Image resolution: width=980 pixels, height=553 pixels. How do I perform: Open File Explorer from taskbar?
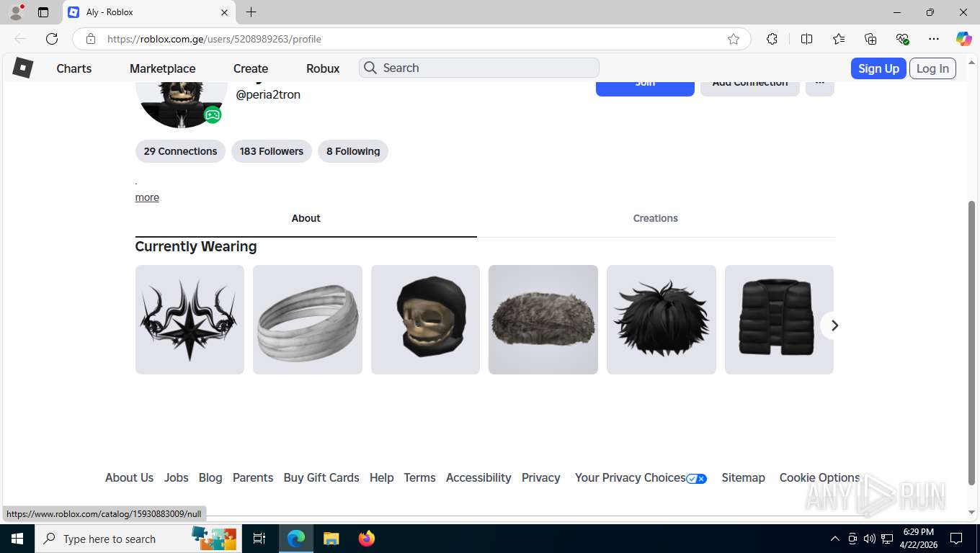331,539
